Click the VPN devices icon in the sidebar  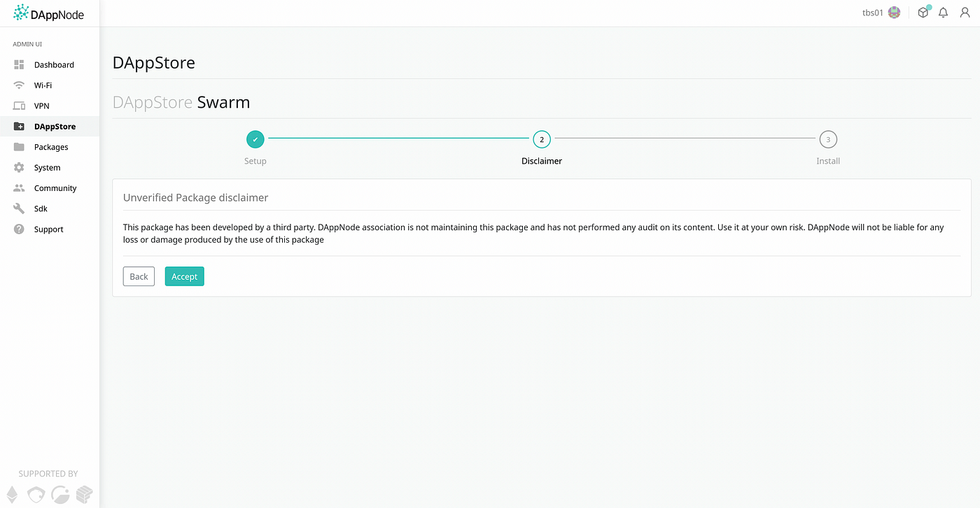coord(19,106)
